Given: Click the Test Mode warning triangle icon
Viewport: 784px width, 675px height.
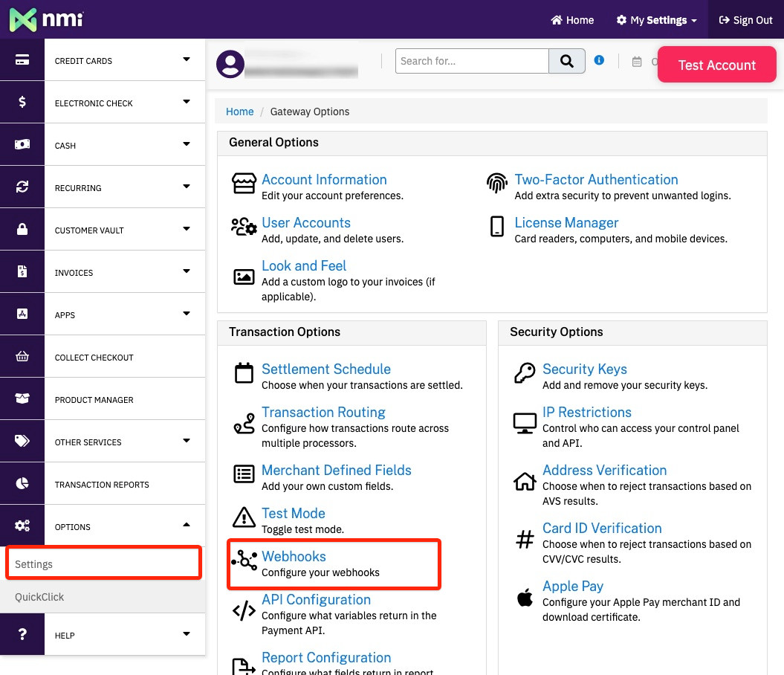Looking at the screenshot, I should click(244, 517).
